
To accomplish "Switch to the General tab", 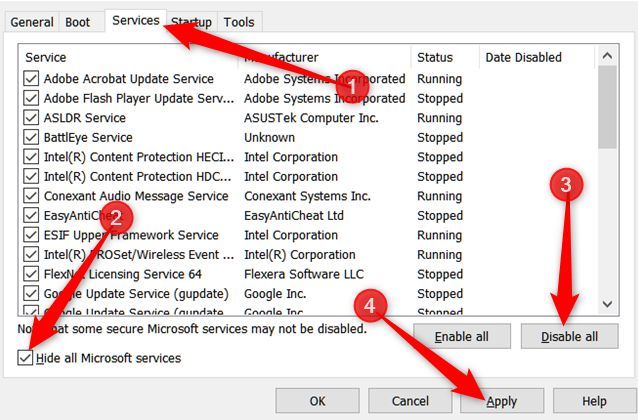I will coord(32,22).
